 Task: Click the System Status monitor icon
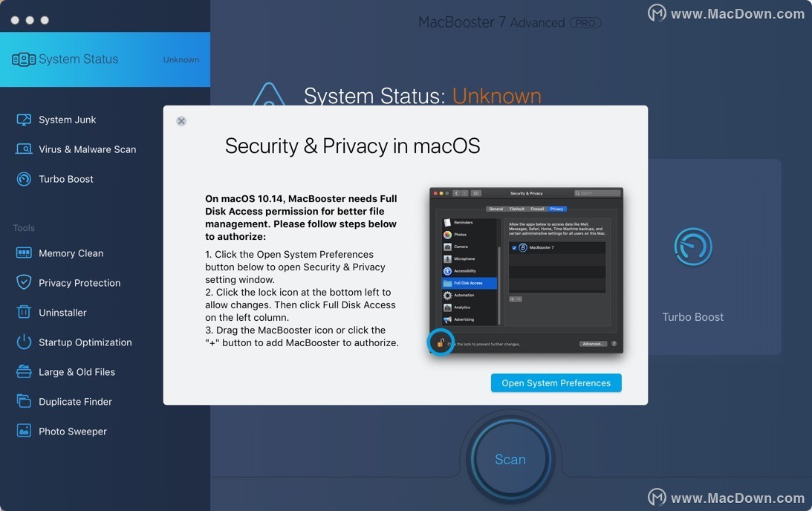(x=24, y=59)
